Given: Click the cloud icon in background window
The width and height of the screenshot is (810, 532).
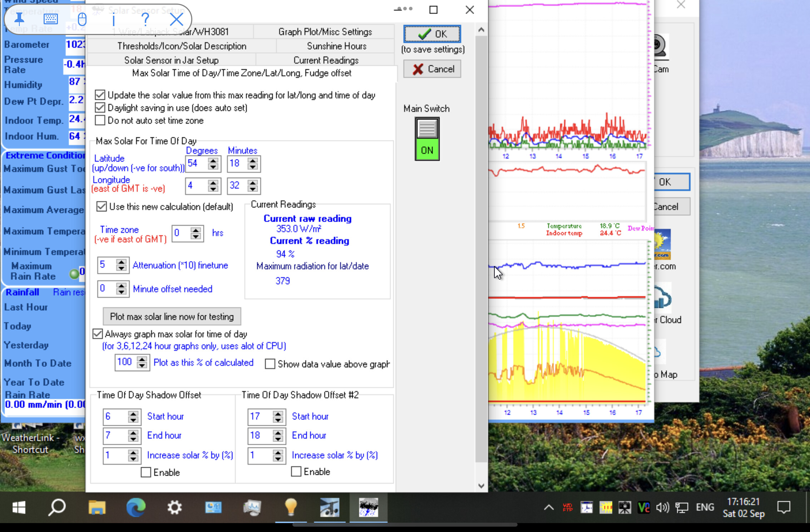Looking at the screenshot, I should [x=662, y=297].
